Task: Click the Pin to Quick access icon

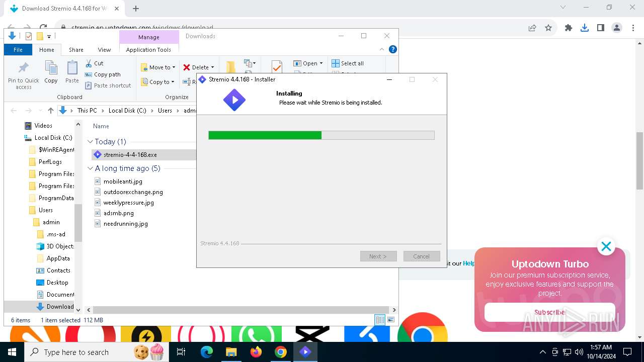Action: (x=23, y=68)
